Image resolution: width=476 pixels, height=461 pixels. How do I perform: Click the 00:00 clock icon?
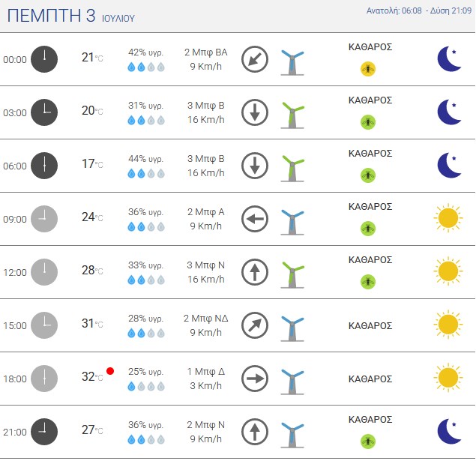[44, 59]
